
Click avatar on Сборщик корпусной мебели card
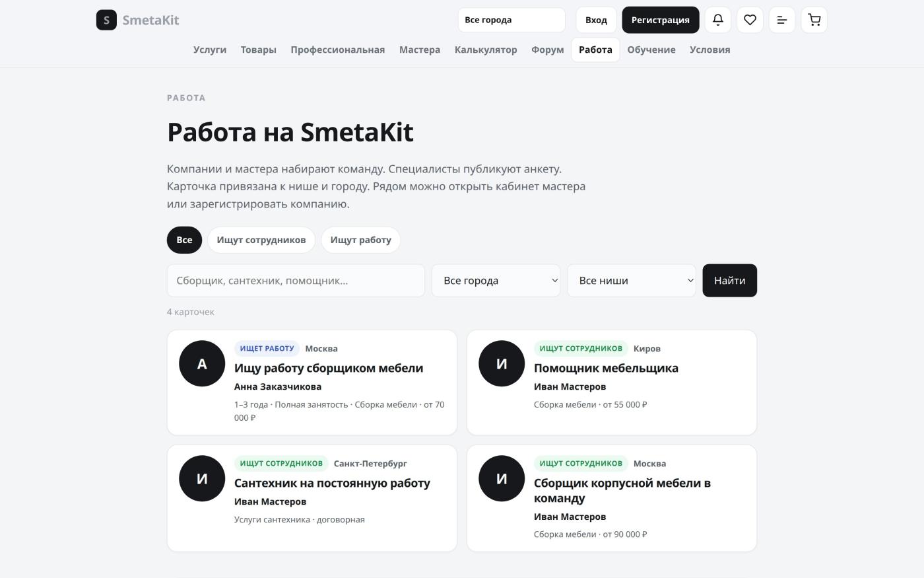[x=502, y=478]
